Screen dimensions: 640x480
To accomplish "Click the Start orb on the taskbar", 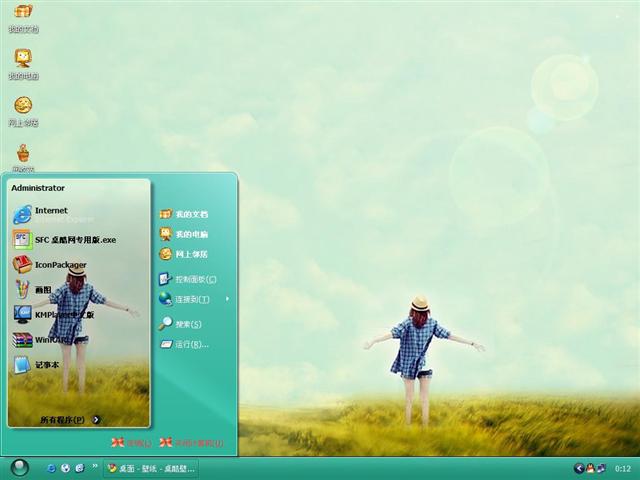I will [20, 467].
